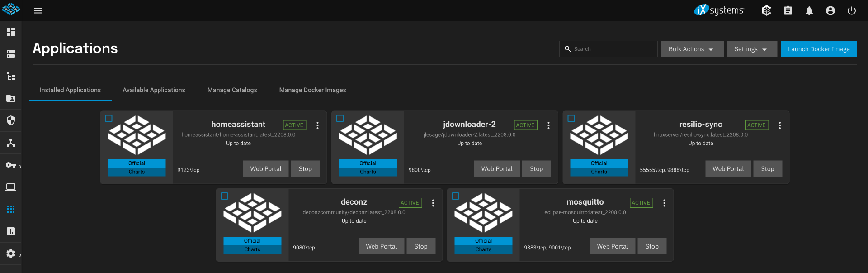868x273 pixels.
Task: Switch to Manage Docker Images tab
Action: [x=313, y=90]
